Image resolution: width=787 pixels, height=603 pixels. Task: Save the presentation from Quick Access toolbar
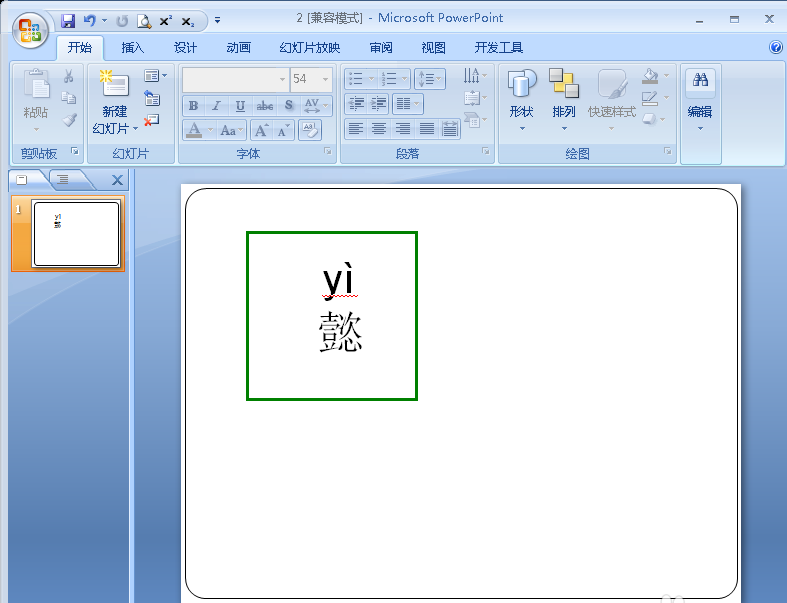click(68, 21)
